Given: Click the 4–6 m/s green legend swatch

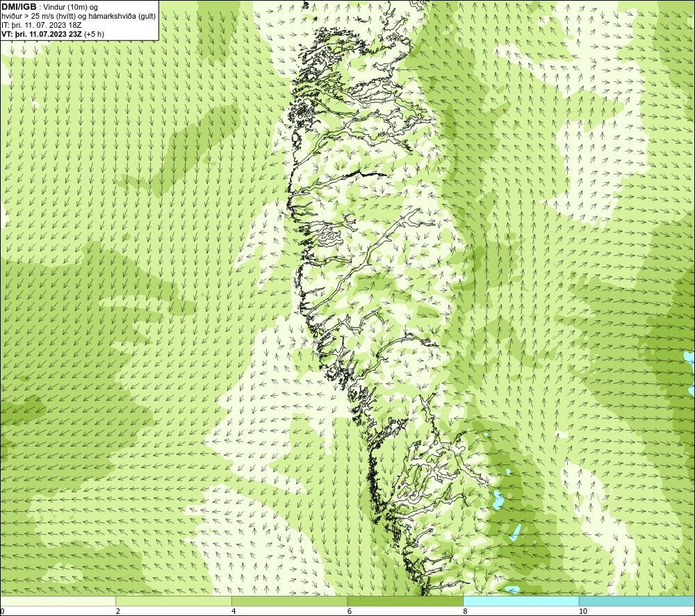Looking at the screenshot, I should point(289,601).
